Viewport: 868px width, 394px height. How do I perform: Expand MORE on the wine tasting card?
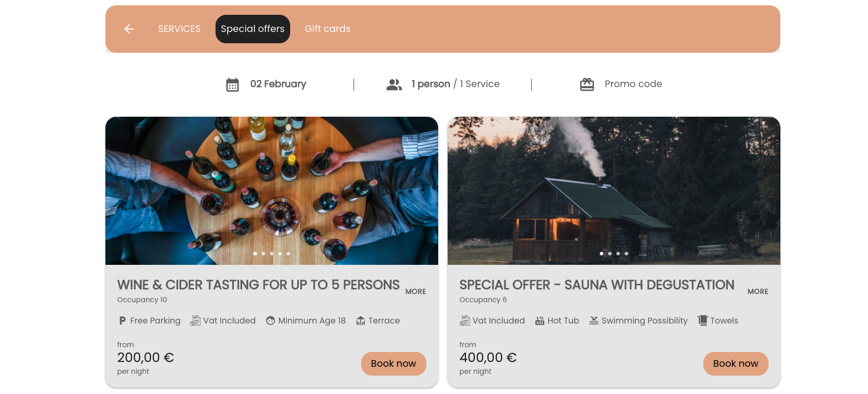[416, 292]
